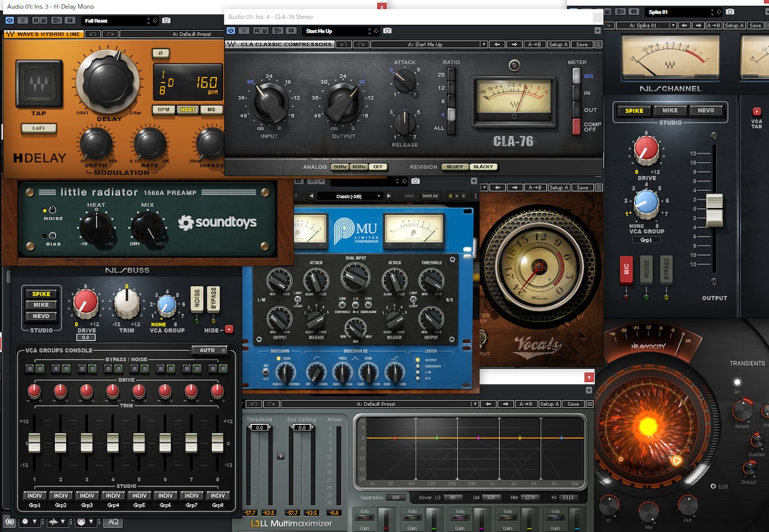Select SPIKE studio in NLS Buss
This screenshot has height=532, width=769.
(40, 294)
